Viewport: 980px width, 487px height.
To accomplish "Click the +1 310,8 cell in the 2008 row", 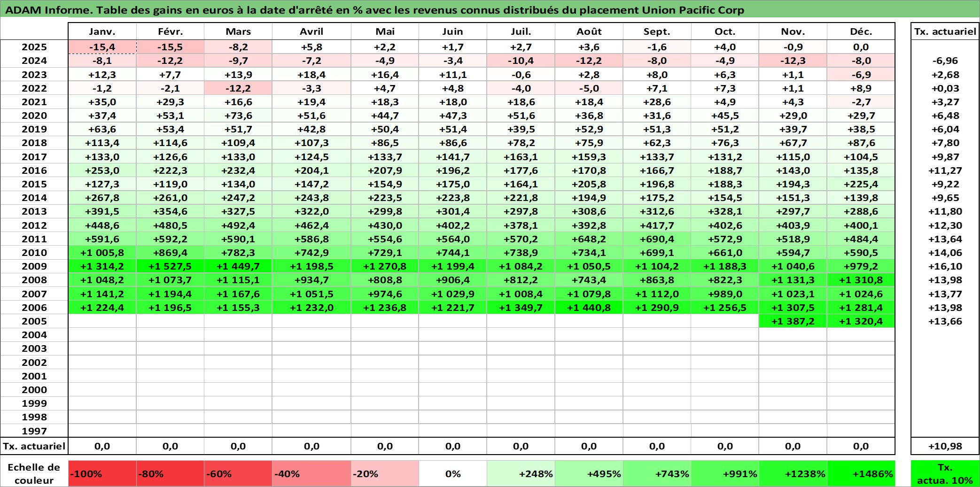I will 861,280.
